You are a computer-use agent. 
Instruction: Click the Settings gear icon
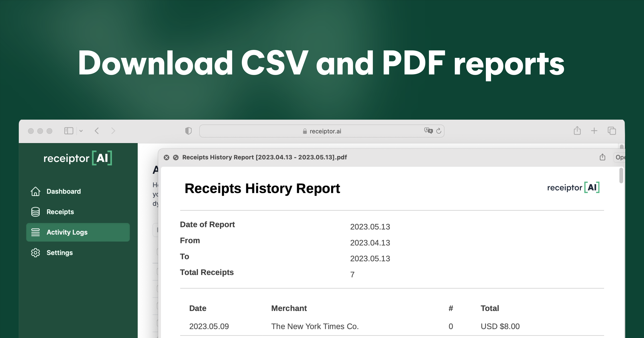(x=35, y=253)
